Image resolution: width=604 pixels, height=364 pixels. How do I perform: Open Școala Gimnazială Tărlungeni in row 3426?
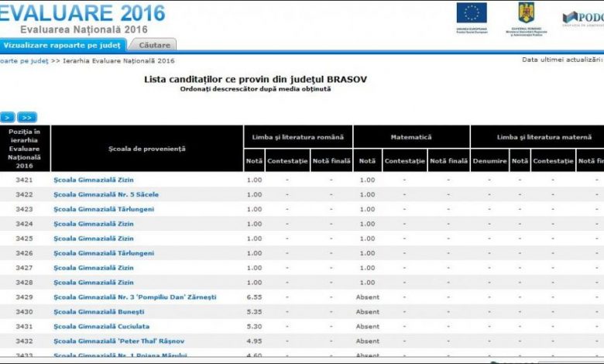coord(104,253)
